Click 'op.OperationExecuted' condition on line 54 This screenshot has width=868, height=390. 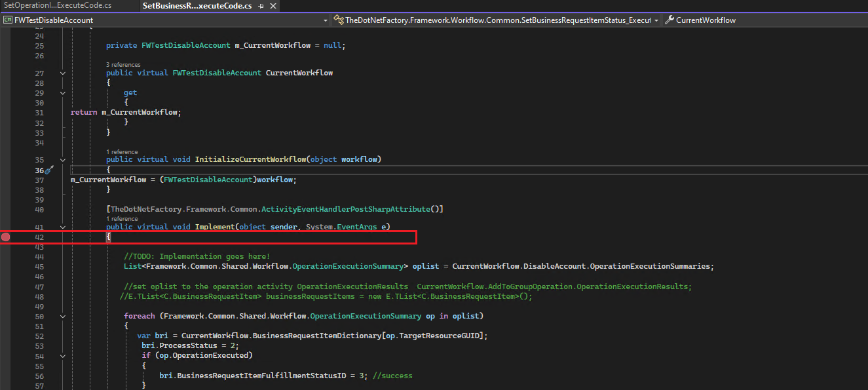(205, 356)
